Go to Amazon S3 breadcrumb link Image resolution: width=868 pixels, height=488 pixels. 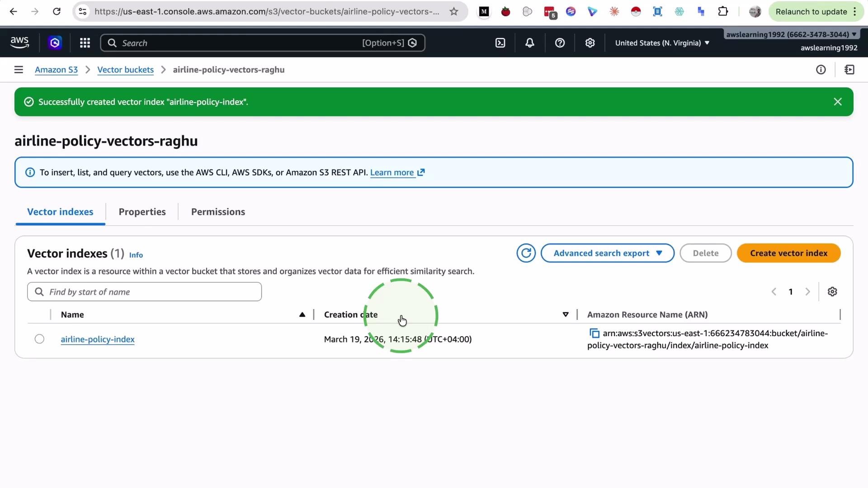(56, 70)
